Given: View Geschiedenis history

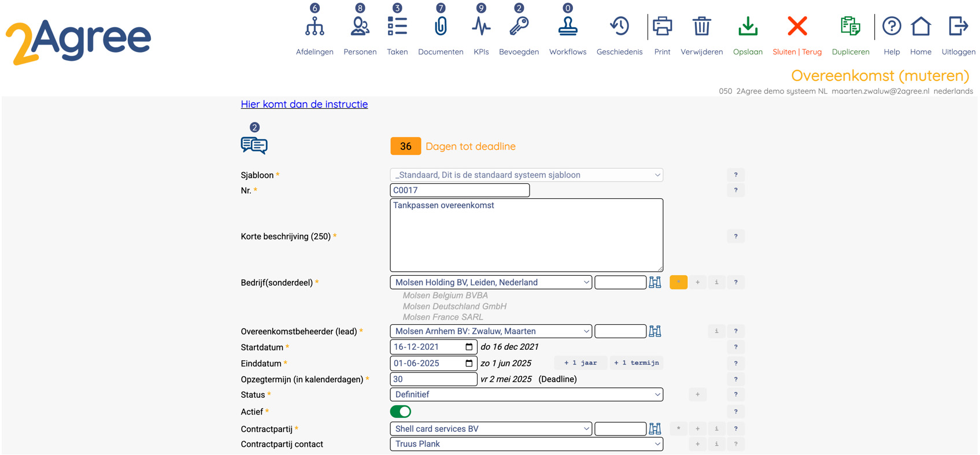Looking at the screenshot, I should point(619,26).
